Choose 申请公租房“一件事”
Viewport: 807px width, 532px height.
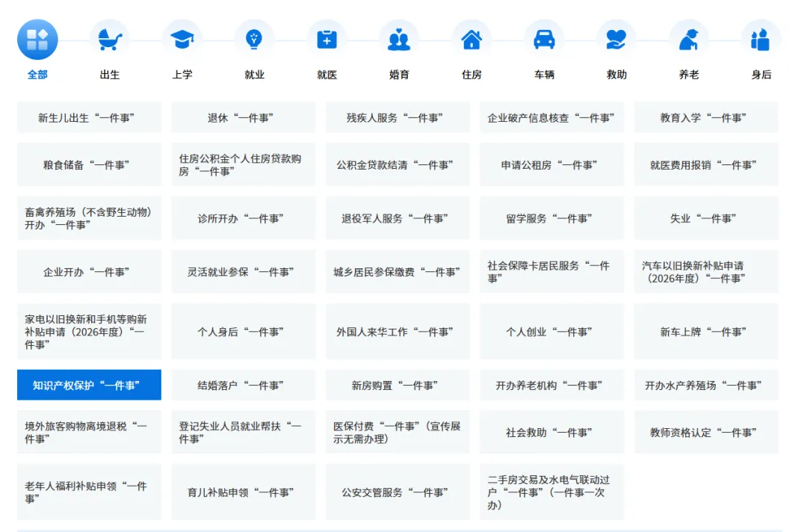pyautogui.click(x=551, y=164)
